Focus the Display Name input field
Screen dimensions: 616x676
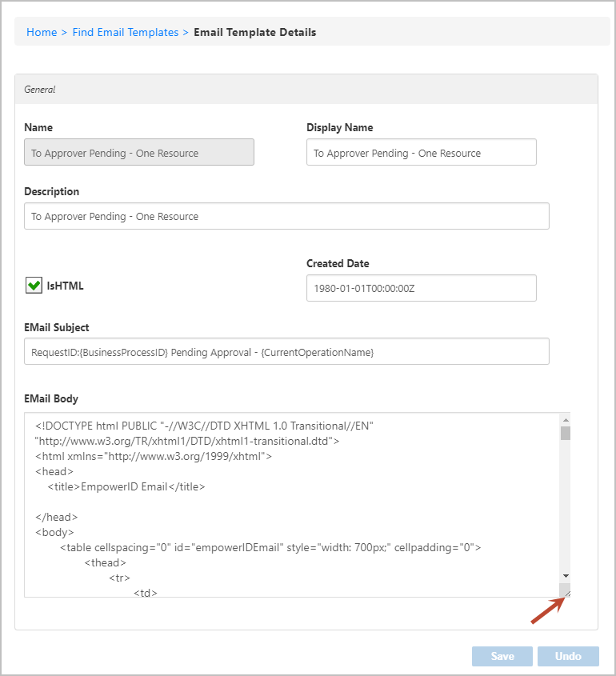click(x=421, y=153)
